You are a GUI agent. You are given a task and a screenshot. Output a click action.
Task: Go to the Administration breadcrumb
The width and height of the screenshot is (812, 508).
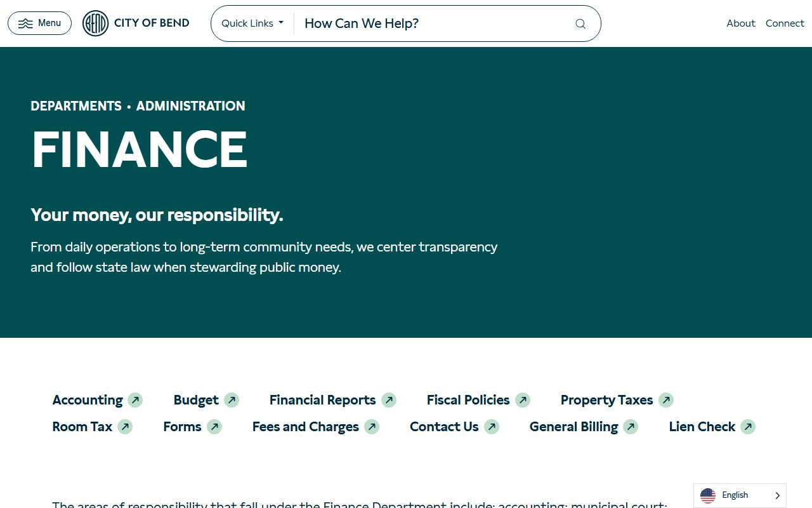[x=190, y=106]
